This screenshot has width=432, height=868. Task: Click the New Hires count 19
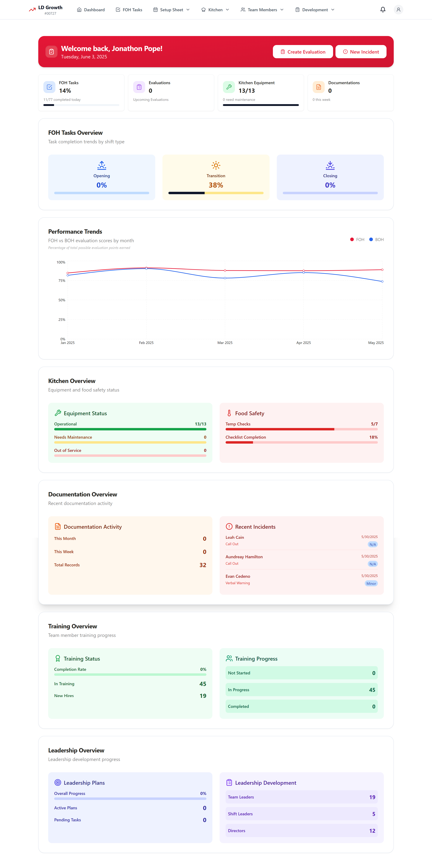click(x=203, y=696)
